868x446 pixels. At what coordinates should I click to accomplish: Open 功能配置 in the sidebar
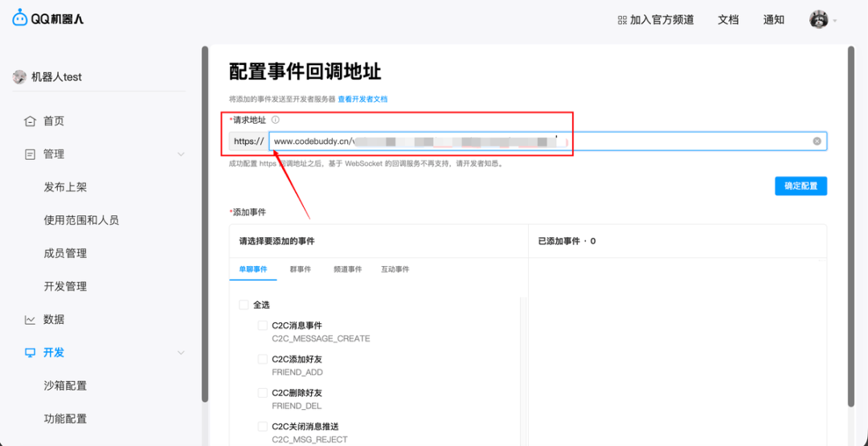tap(65, 419)
